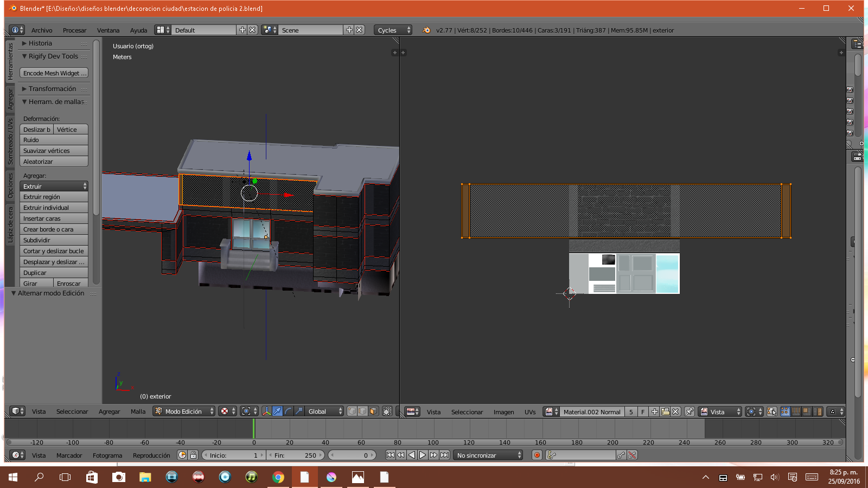
Task: Open the Modo Edición mode dropdown
Action: pos(184,412)
